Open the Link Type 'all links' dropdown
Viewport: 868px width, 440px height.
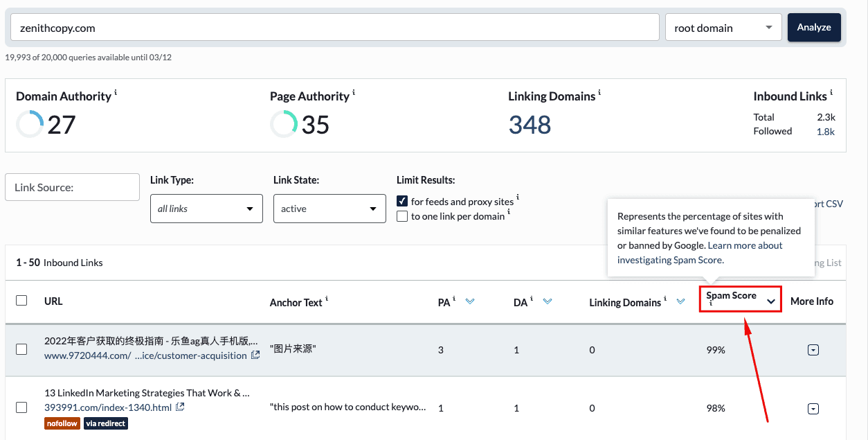(x=206, y=209)
